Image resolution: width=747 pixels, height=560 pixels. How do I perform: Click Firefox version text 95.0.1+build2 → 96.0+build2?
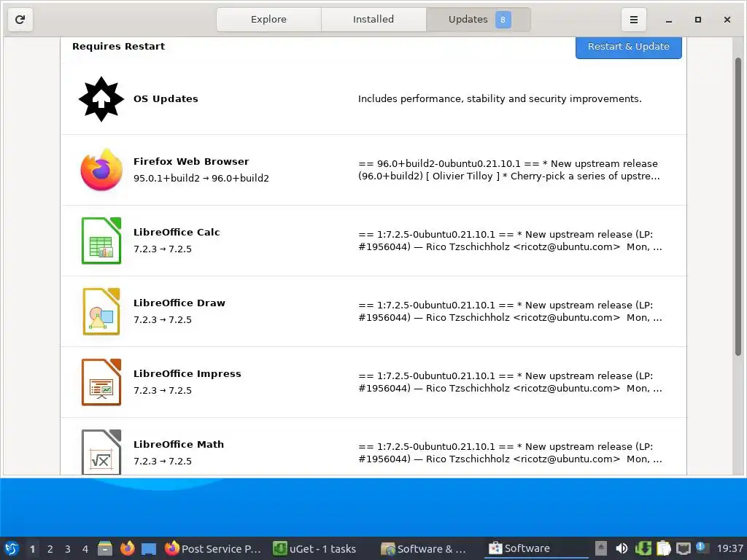pyautogui.click(x=201, y=178)
